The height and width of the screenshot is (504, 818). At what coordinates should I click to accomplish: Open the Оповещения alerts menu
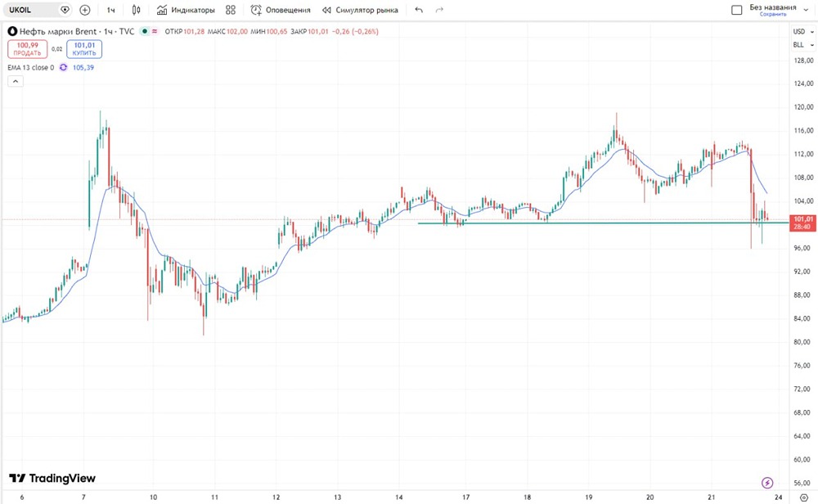(x=281, y=10)
